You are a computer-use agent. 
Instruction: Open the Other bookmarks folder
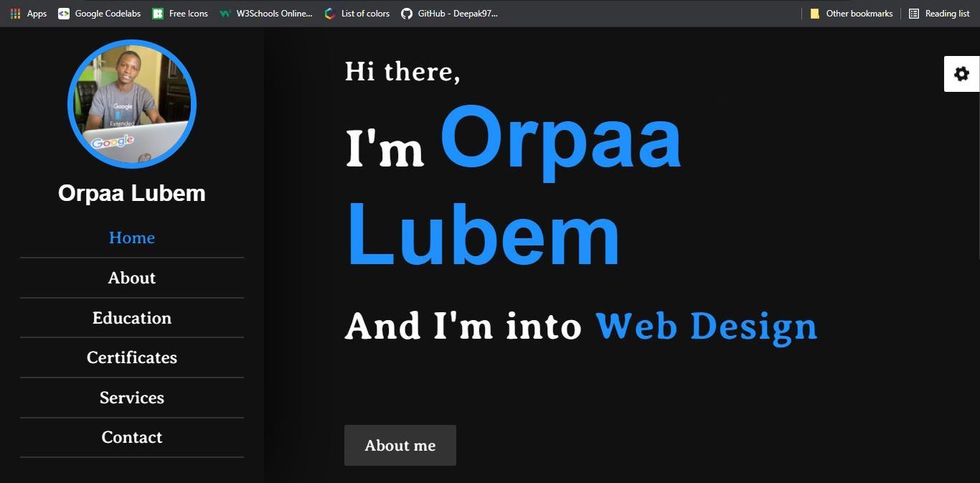tap(814, 13)
